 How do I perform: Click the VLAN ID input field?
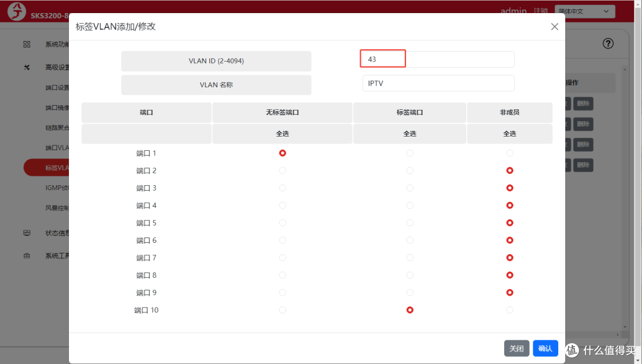[x=438, y=59]
